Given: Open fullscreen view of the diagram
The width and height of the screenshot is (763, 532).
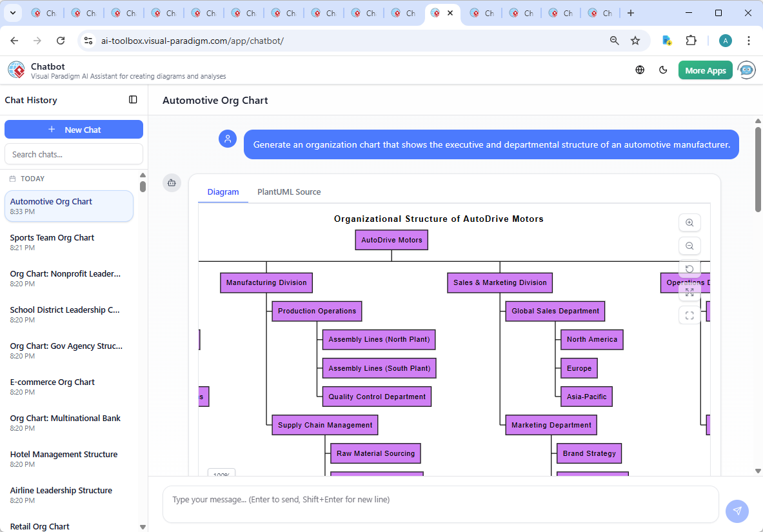Looking at the screenshot, I should tap(689, 315).
